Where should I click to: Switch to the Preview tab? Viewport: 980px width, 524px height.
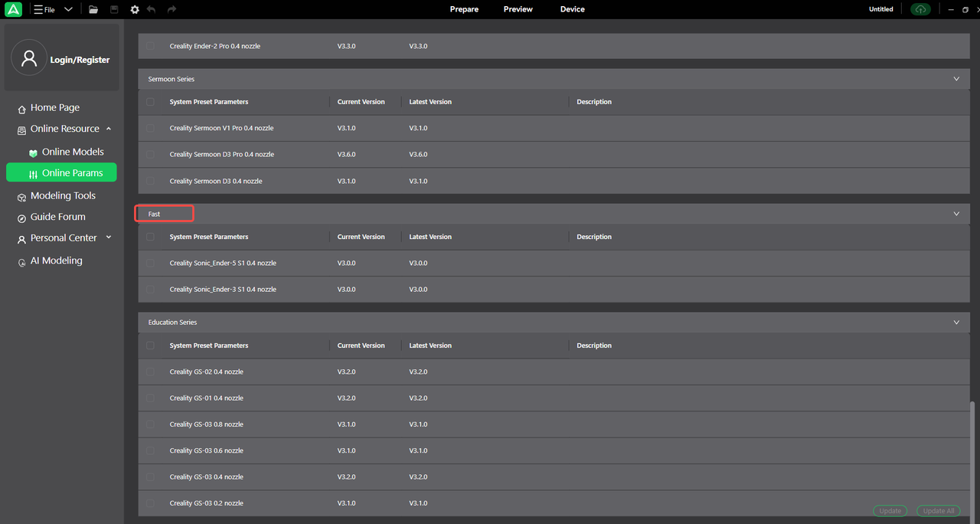(x=518, y=9)
